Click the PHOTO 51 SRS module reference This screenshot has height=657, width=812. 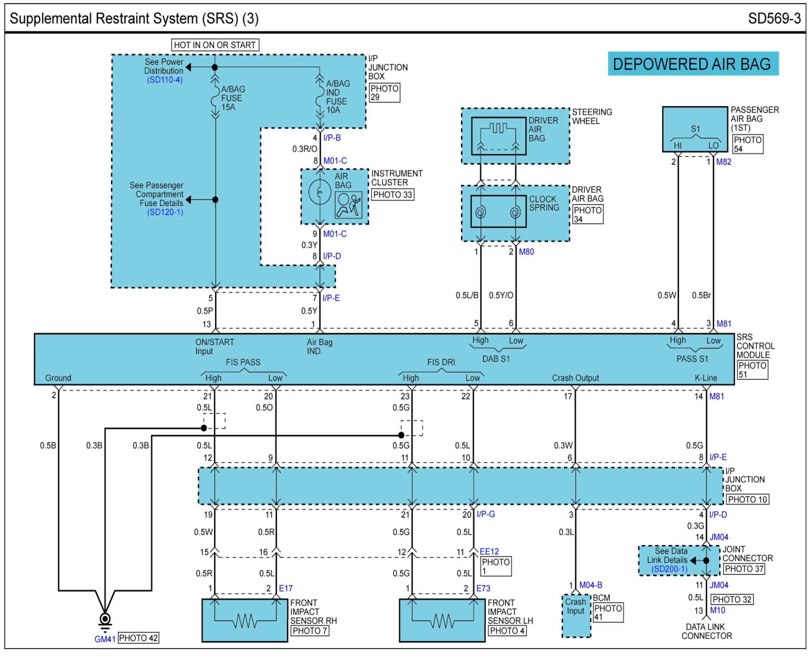click(x=752, y=370)
